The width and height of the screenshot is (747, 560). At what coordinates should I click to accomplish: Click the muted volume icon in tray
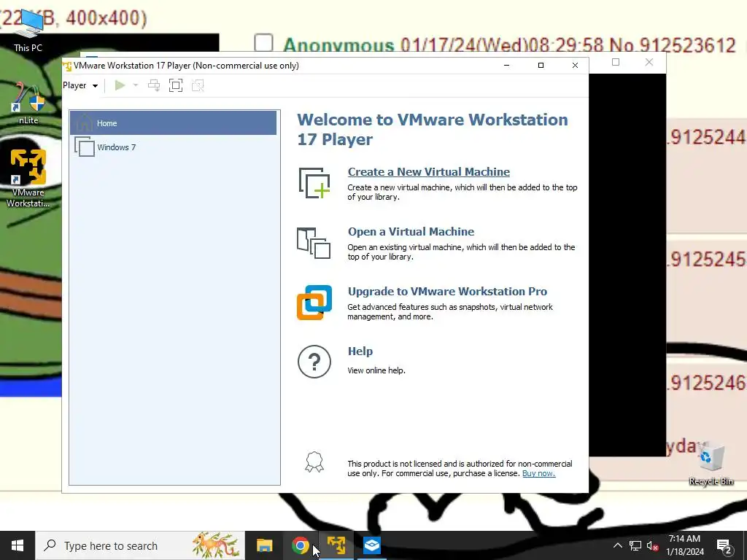[x=652, y=545]
